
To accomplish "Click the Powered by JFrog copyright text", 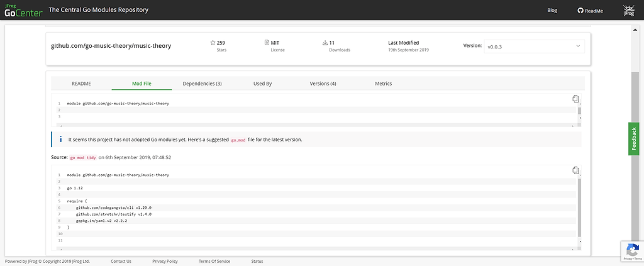I will coord(47,261).
